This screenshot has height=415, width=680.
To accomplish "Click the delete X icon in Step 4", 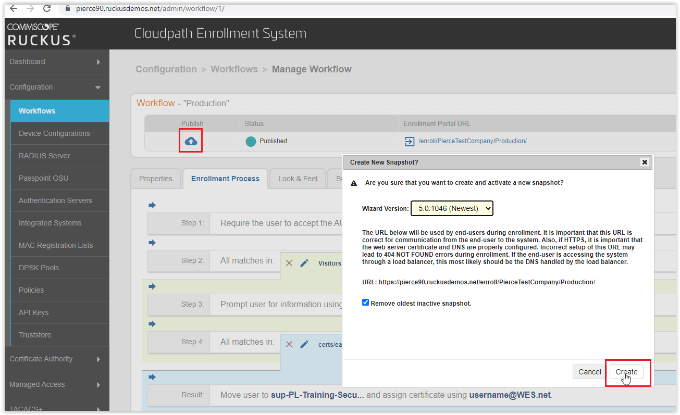I will coord(289,344).
